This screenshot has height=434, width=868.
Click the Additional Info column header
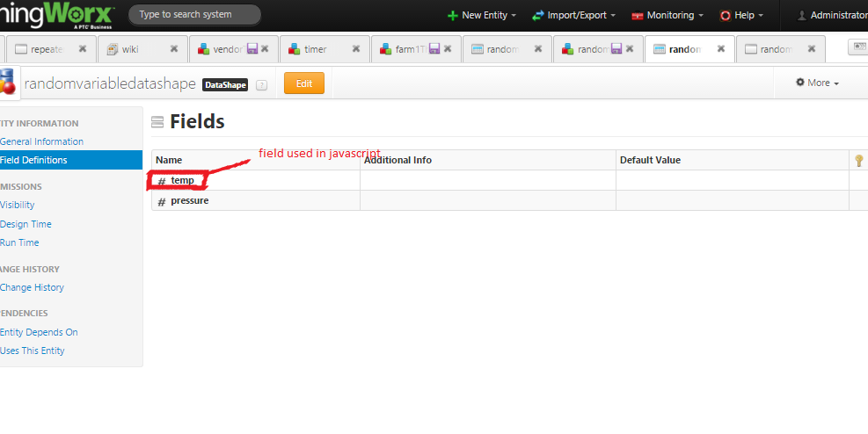(488, 160)
